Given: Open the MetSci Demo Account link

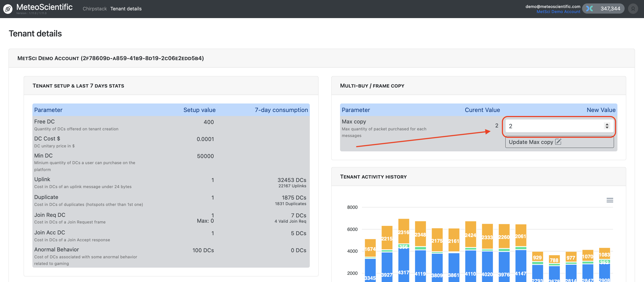Looking at the screenshot, I should [x=559, y=11].
